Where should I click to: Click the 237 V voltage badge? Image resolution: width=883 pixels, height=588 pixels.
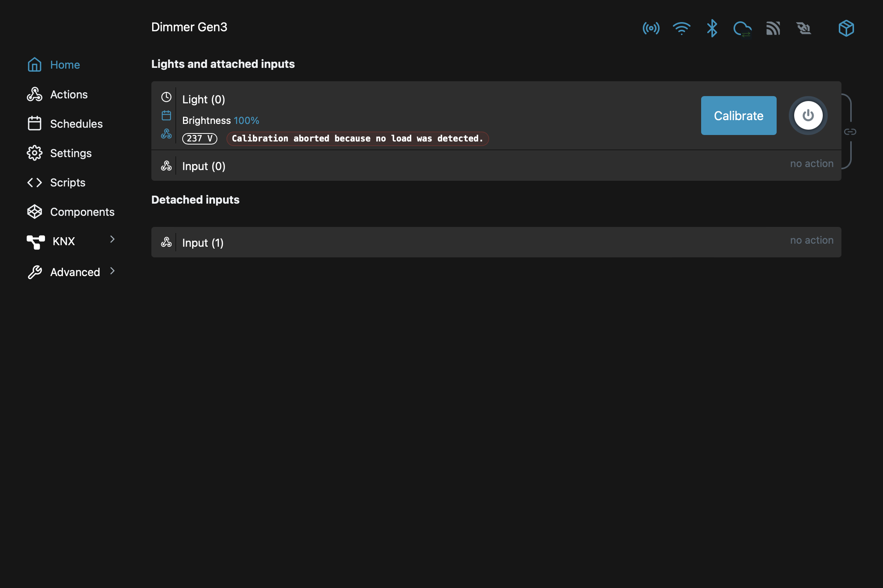tap(199, 138)
